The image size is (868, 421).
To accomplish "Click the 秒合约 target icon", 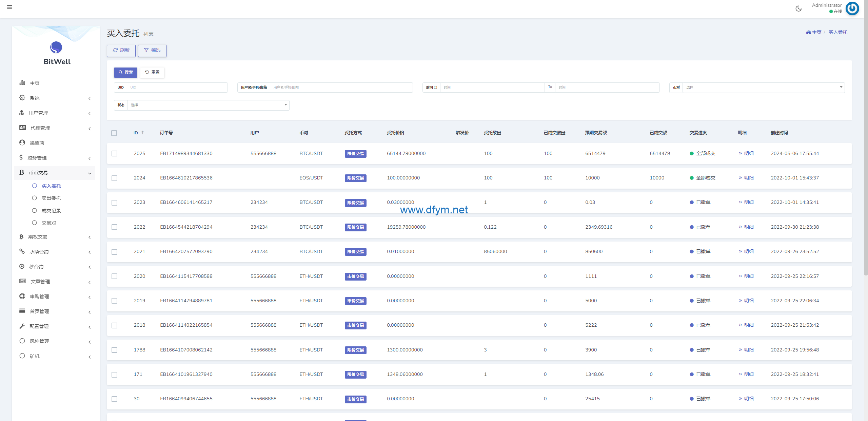I will pos(22,266).
